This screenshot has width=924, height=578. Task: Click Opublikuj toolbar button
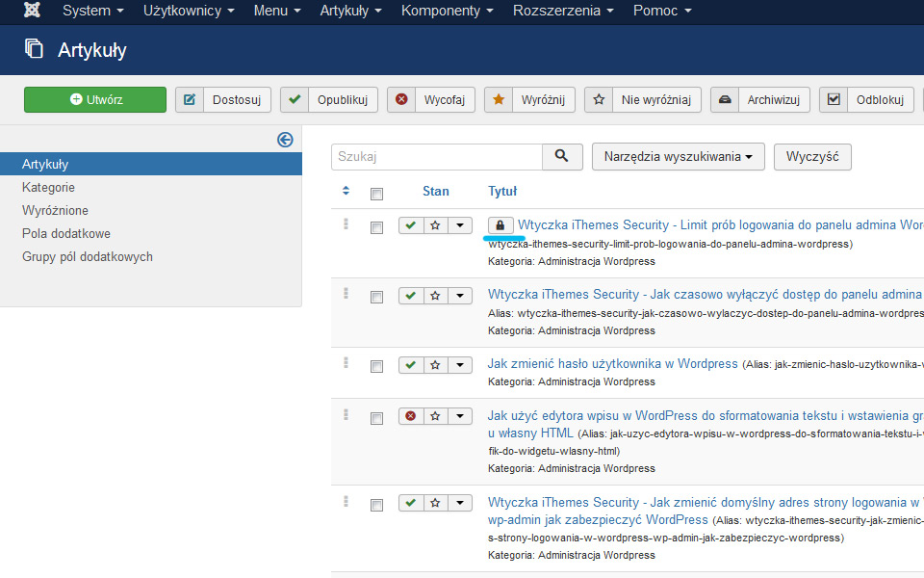pos(329,99)
